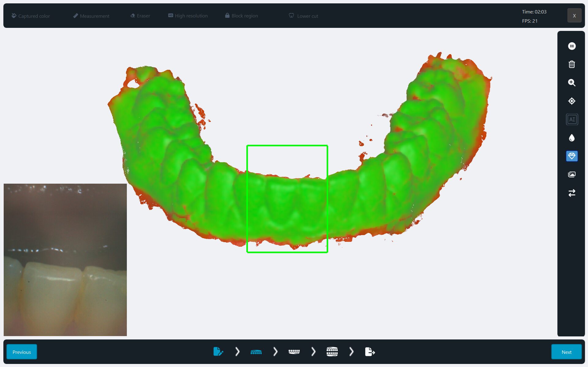588x367 pixels.
Task: Delete scan data using the trash icon
Action: coord(571,64)
